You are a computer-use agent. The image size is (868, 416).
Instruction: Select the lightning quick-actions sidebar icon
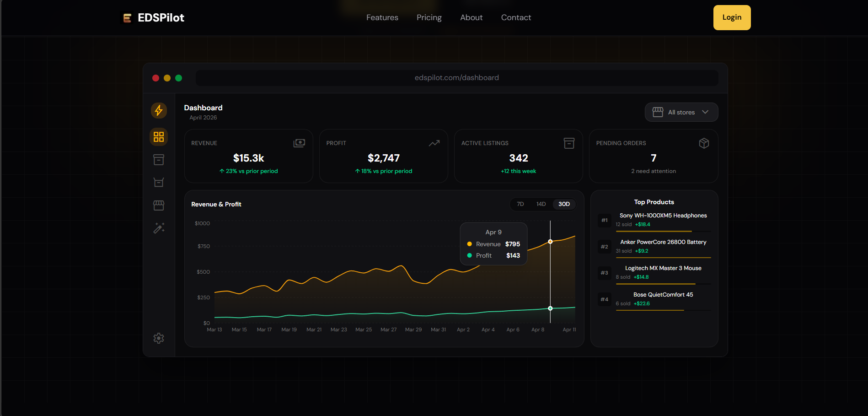[x=159, y=110]
